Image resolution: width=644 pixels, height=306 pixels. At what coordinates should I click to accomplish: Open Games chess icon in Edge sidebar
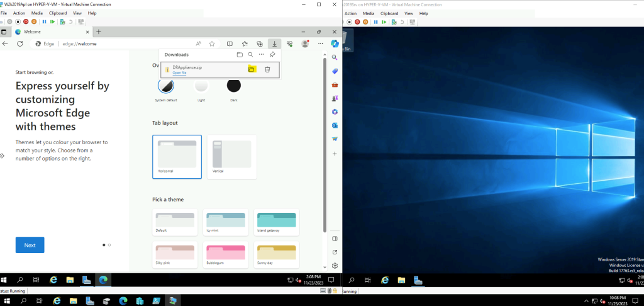pyautogui.click(x=335, y=98)
